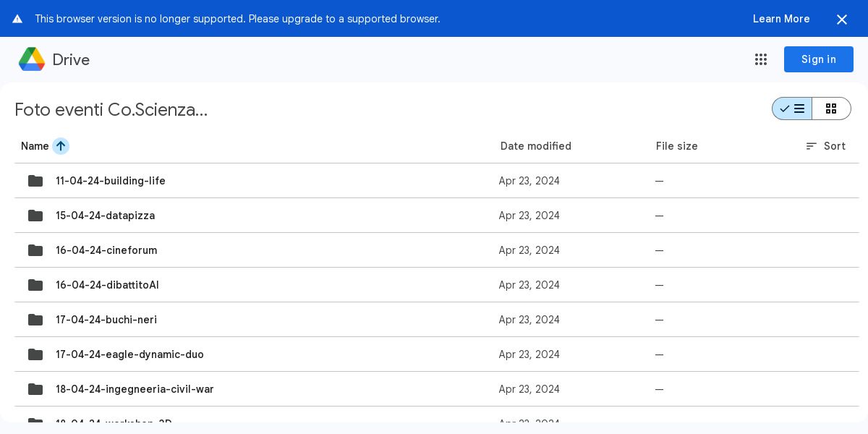Click the Google Drive logo

(32, 59)
